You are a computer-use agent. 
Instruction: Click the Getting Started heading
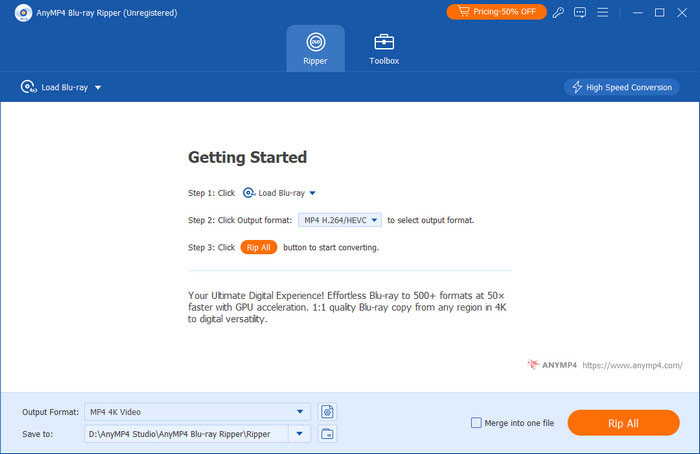pos(247,157)
